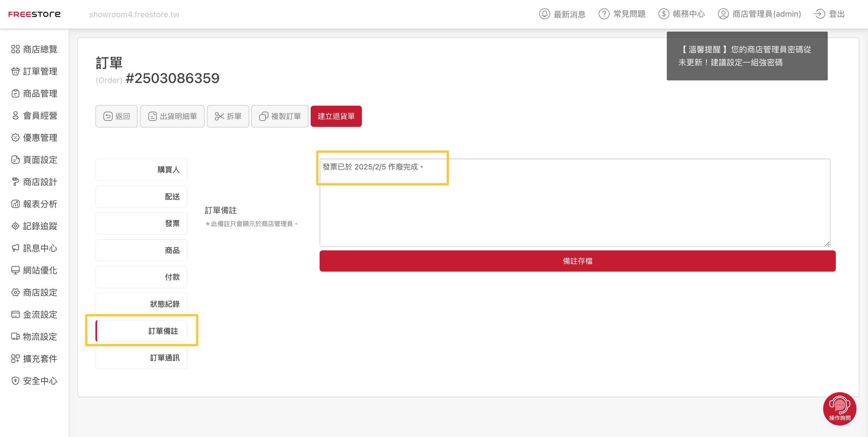Open the 狀態紀錄 section tab
868x437 pixels.
point(141,304)
